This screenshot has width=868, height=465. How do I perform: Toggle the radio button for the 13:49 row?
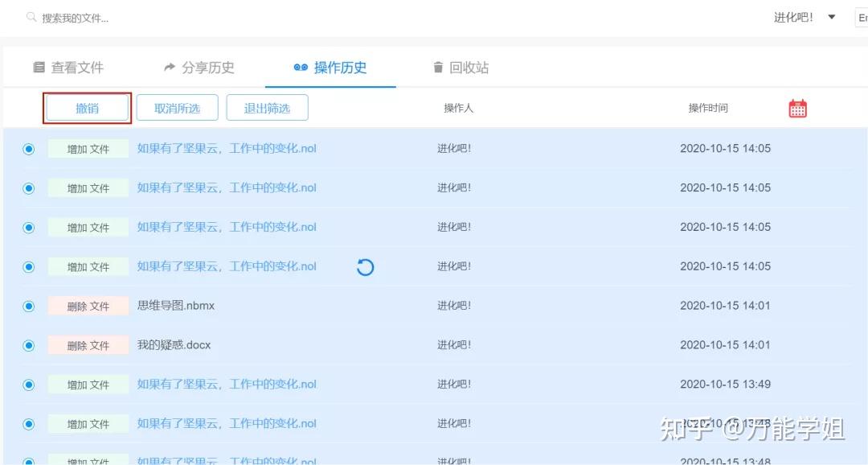29,385
